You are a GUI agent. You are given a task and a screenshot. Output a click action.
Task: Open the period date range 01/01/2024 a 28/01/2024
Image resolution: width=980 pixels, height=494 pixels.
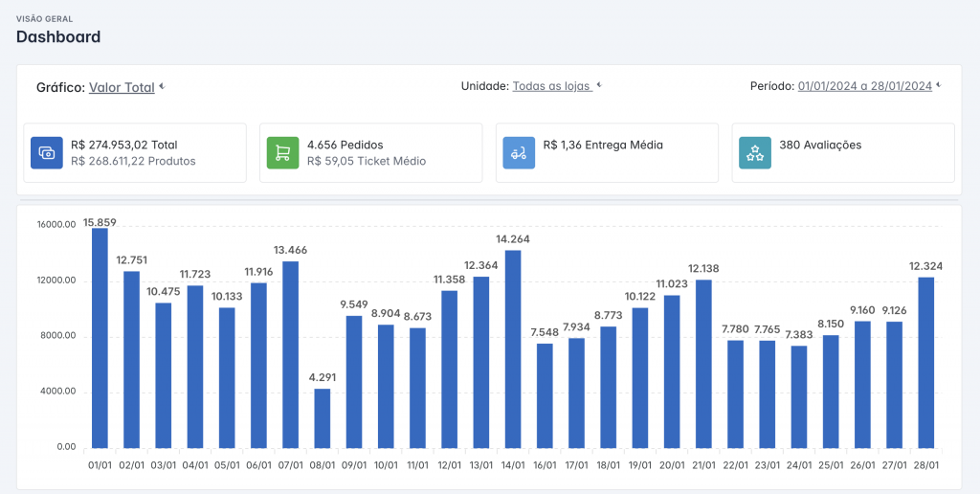pyautogui.click(x=864, y=86)
